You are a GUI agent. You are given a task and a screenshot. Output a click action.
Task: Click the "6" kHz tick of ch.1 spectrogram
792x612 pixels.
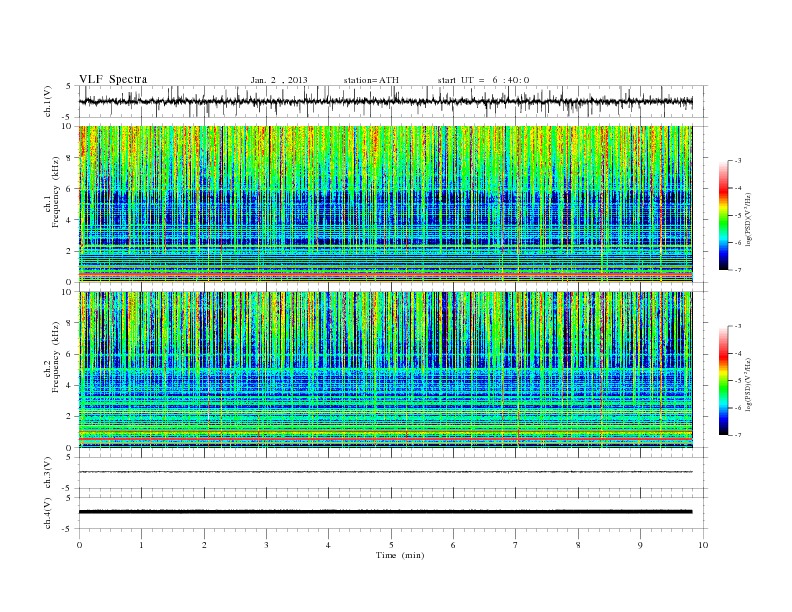(x=70, y=189)
